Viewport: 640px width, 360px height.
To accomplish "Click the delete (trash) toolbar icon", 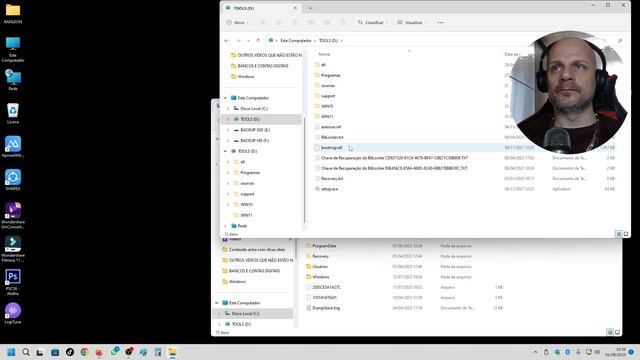I will pyautogui.click(x=343, y=22).
